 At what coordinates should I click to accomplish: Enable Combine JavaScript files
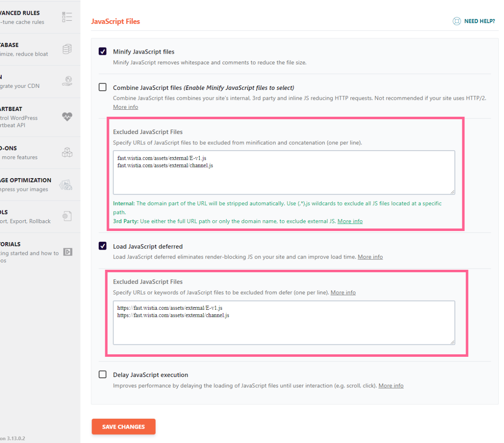tap(102, 87)
